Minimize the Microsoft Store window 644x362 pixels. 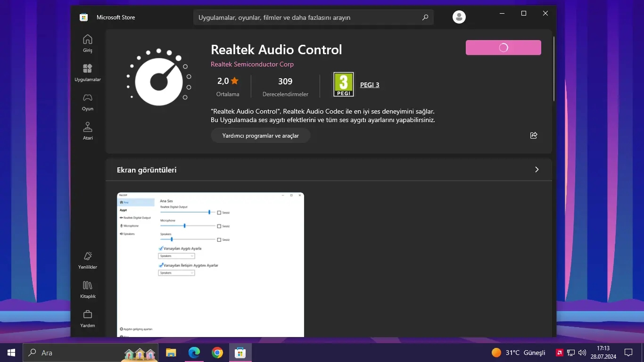tap(502, 14)
